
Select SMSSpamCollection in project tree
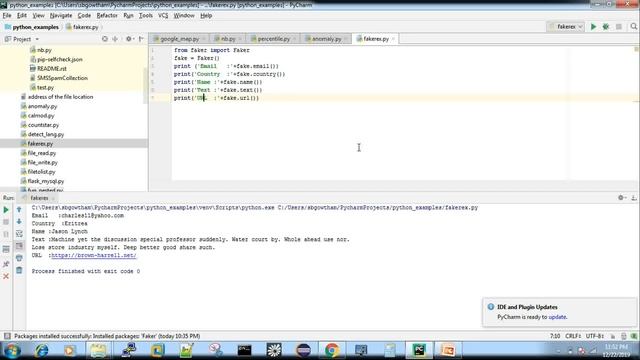coord(62,78)
